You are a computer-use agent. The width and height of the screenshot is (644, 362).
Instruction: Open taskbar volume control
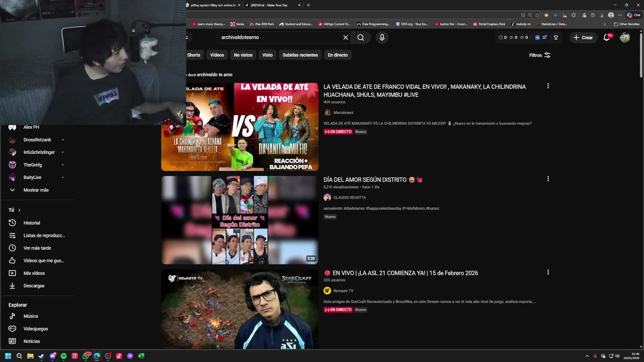pos(617,356)
